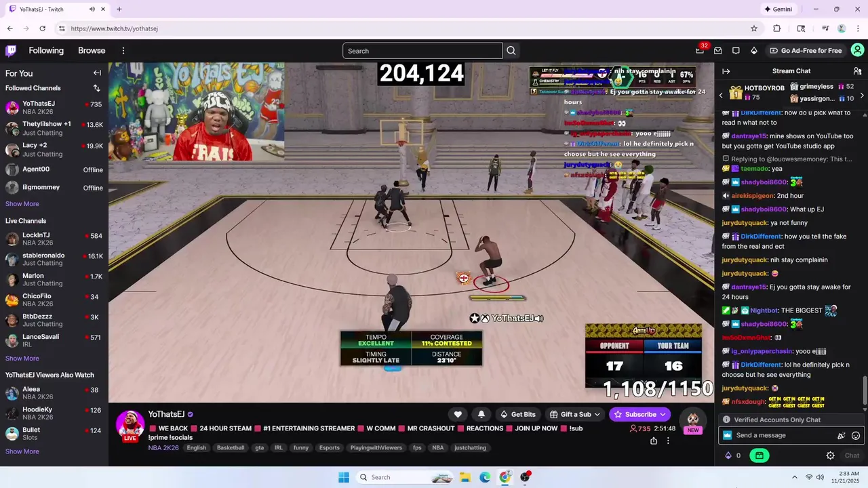The height and width of the screenshot is (488, 868).
Task: Open LockInTJ live channel
Action: point(54,239)
